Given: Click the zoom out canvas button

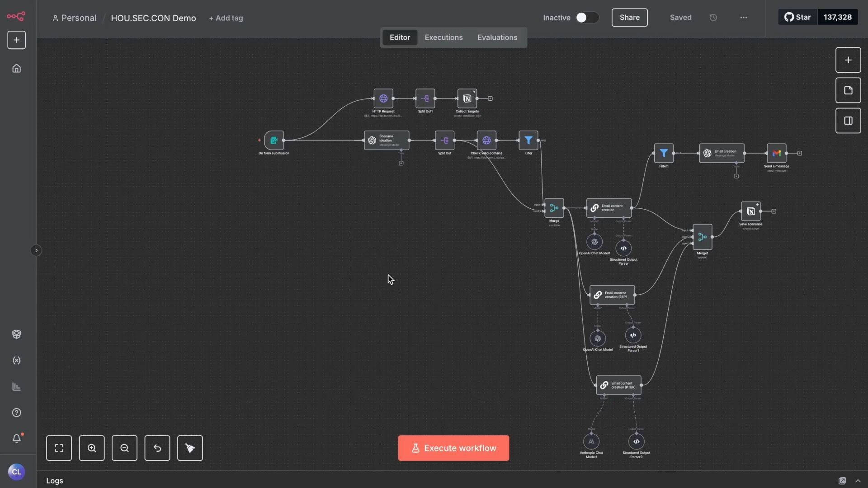Looking at the screenshot, I should tap(124, 448).
